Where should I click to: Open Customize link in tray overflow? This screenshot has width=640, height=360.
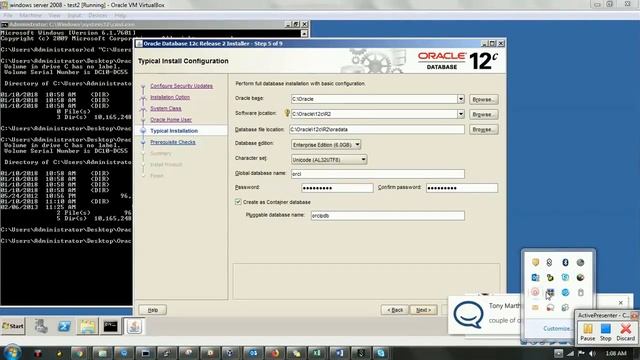(556, 328)
